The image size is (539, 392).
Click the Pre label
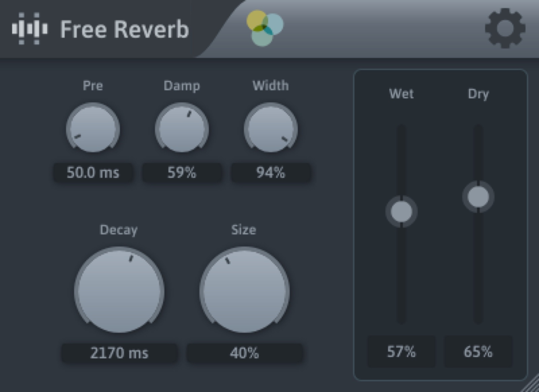click(93, 86)
